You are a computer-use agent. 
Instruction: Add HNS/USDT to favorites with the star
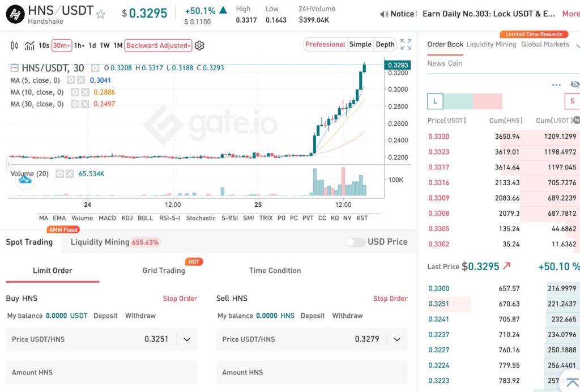click(x=101, y=14)
